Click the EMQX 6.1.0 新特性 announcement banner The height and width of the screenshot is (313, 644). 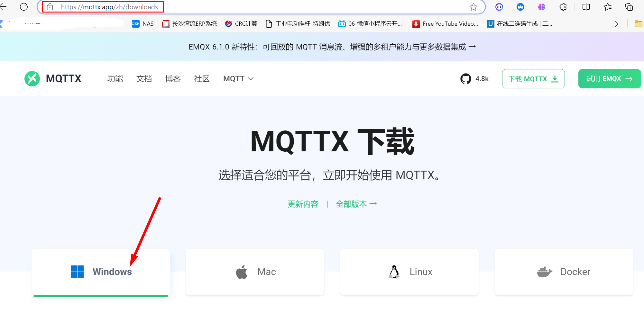tap(332, 47)
